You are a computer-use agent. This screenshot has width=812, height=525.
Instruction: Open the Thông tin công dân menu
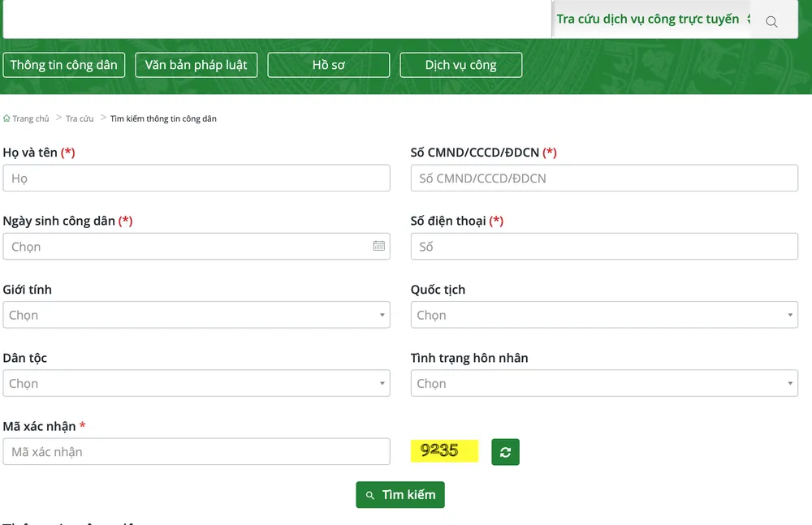64,65
